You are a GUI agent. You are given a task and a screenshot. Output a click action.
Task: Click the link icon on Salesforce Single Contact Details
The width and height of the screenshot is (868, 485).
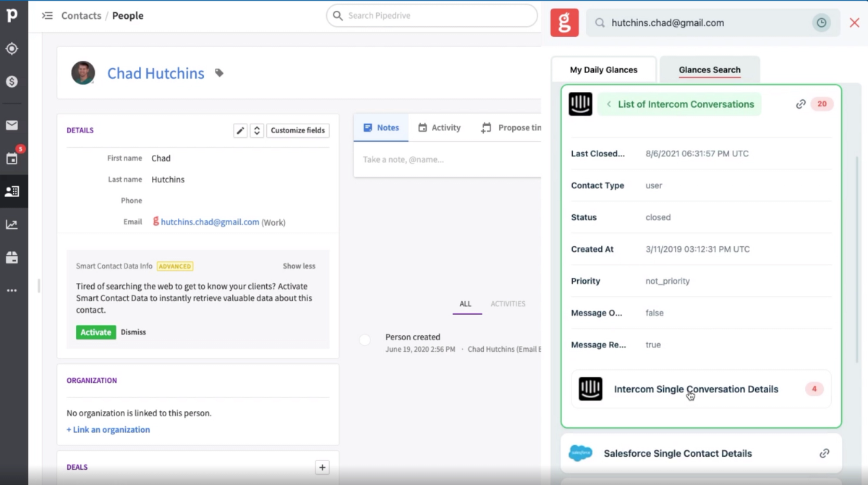[x=824, y=453]
